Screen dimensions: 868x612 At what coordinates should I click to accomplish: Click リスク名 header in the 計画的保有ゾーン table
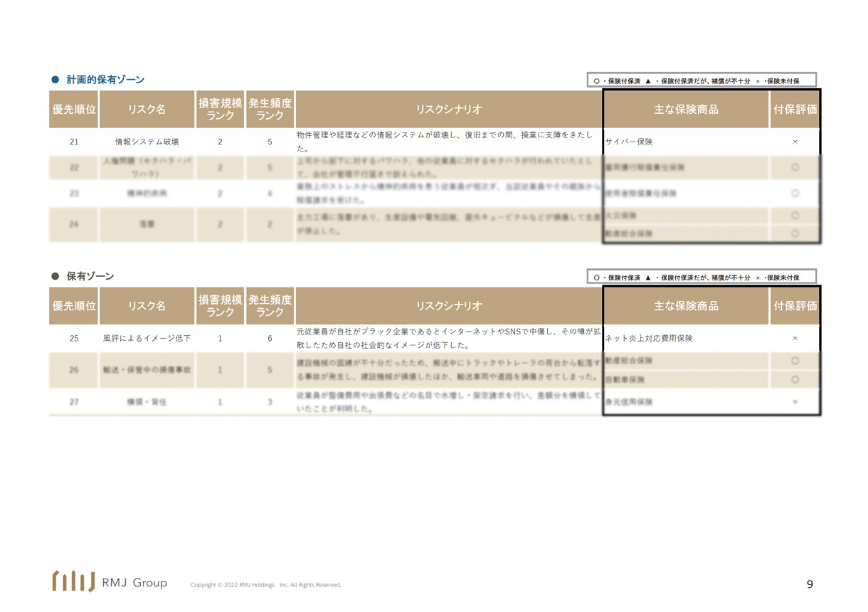point(147,110)
